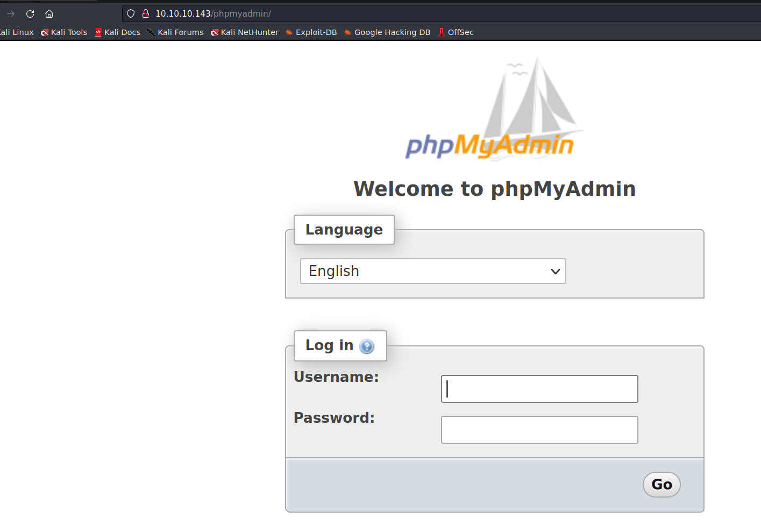The image size is (761, 532).
Task: Focus the Password input field
Action: point(539,430)
